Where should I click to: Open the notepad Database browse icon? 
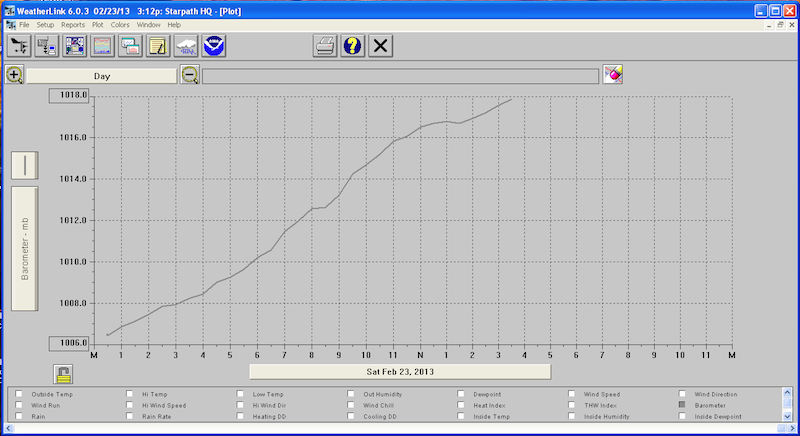click(x=158, y=46)
